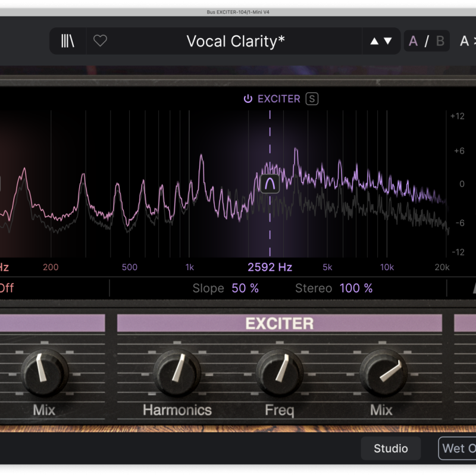Select the Studio button

pyautogui.click(x=391, y=449)
